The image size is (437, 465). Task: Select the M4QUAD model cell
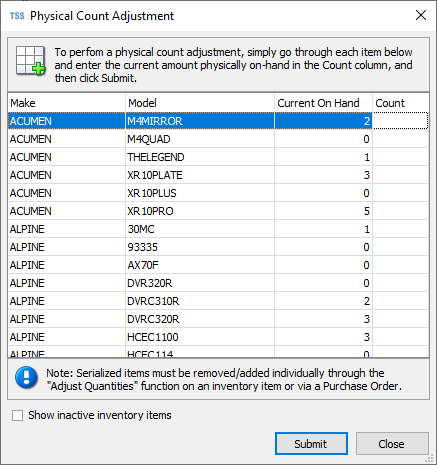point(200,139)
